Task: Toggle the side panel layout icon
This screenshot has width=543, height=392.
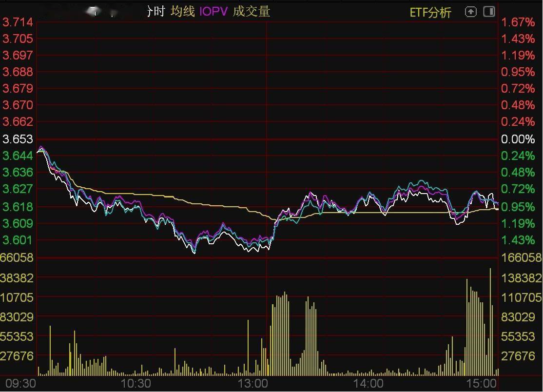Action: [x=489, y=11]
